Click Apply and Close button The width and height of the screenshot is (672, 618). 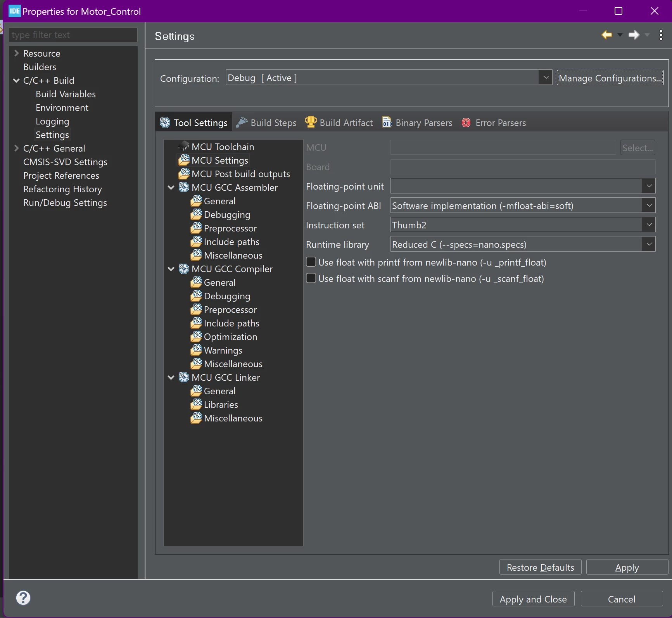[533, 599]
